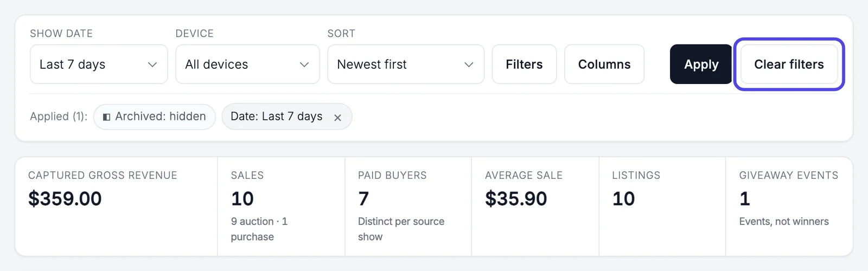The image size is (868, 271).
Task: Clear all filters
Action: [789, 64]
